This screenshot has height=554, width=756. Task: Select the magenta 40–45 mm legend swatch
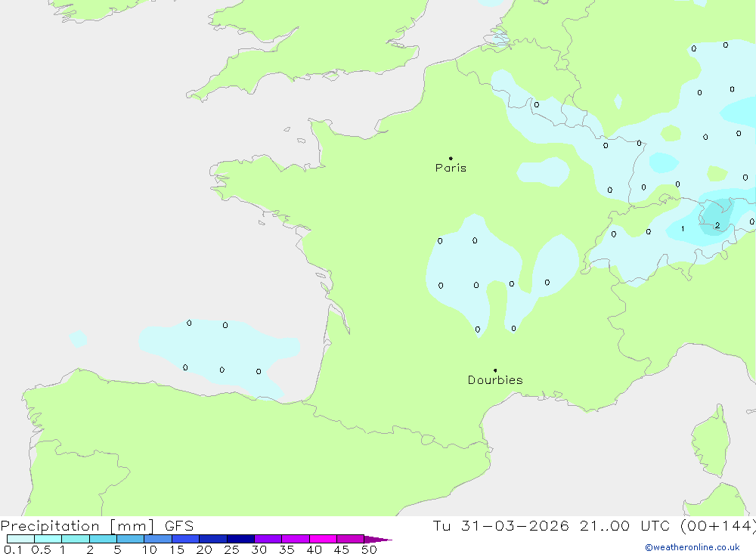pos(323,540)
